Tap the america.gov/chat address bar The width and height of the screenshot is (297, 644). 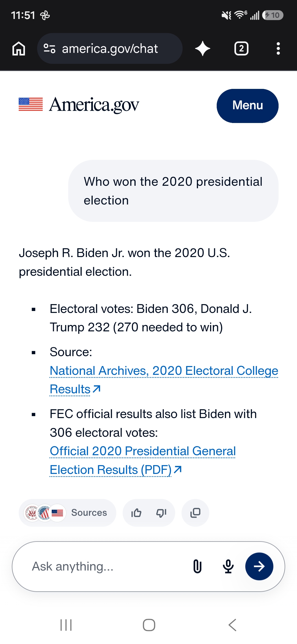(x=110, y=48)
